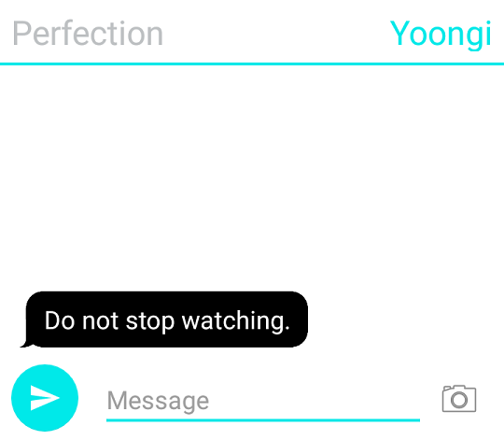The image size is (504, 440).
Task: Click the white paper plane arrow
Action: click(x=45, y=398)
